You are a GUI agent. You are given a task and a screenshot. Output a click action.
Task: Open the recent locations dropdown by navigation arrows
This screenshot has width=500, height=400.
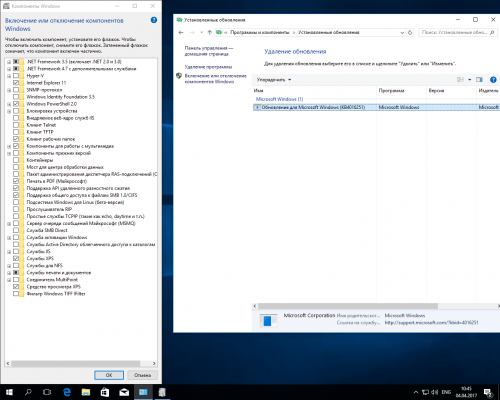(201, 32)
